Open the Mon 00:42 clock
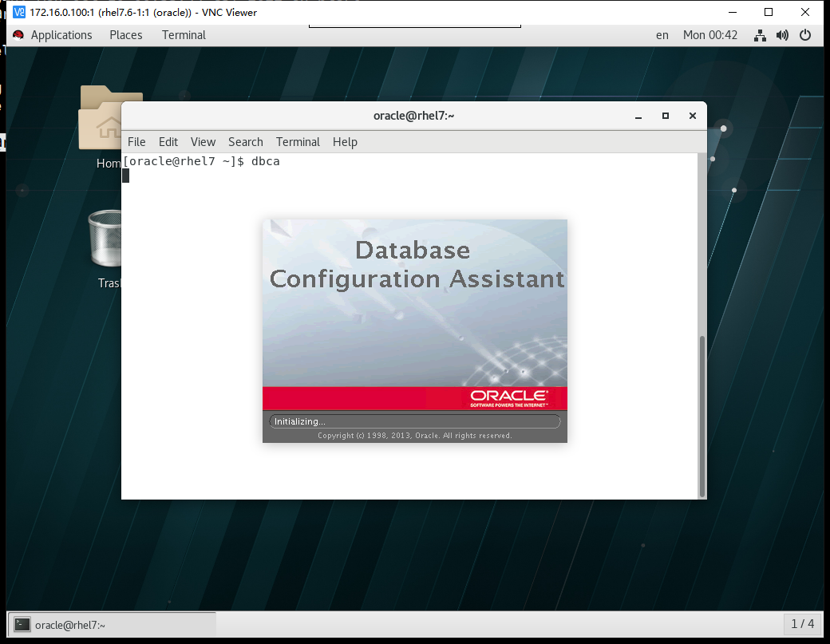 pos(709,35)
